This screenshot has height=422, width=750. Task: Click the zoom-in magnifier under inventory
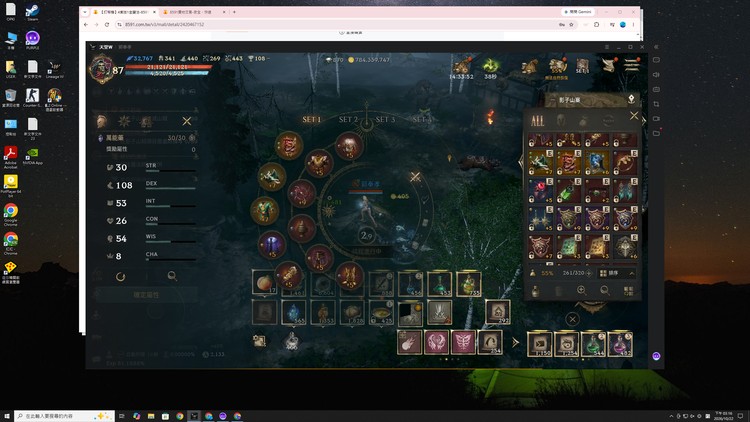click(x=582, y=290)
